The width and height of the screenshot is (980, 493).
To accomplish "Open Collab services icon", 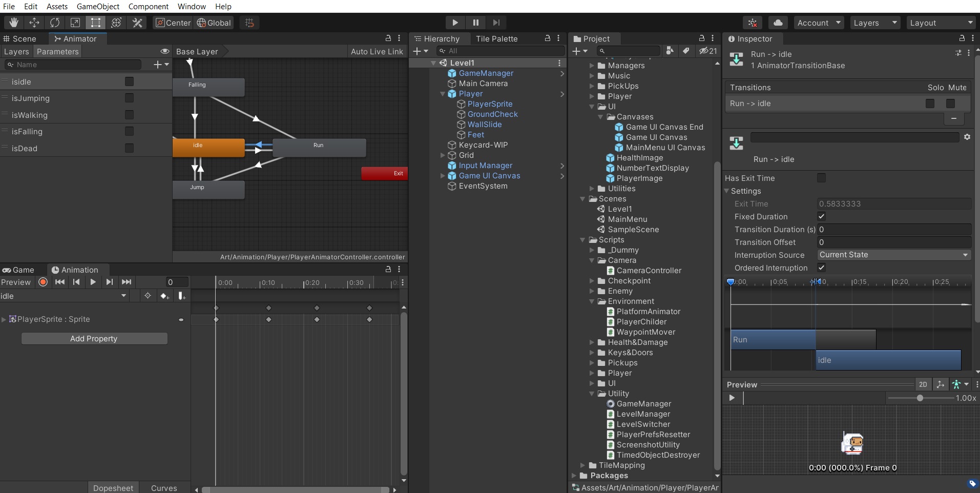I will pos(753,23).
